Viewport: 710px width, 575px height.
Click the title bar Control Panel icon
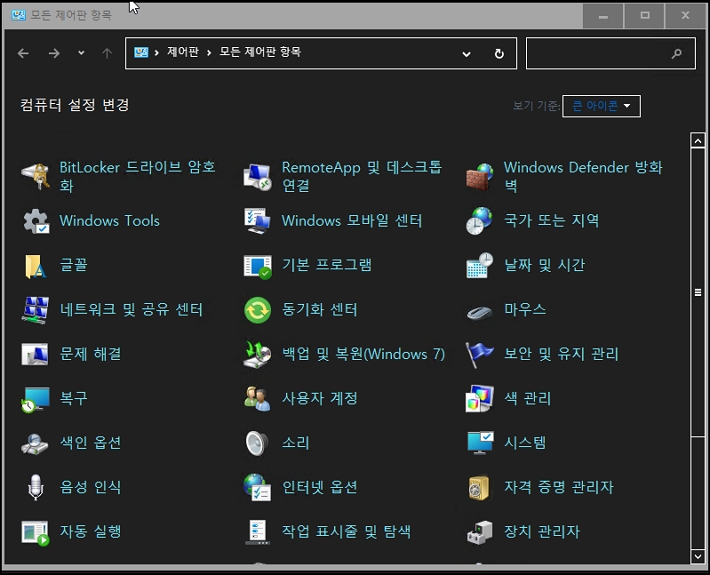point(18,15)
